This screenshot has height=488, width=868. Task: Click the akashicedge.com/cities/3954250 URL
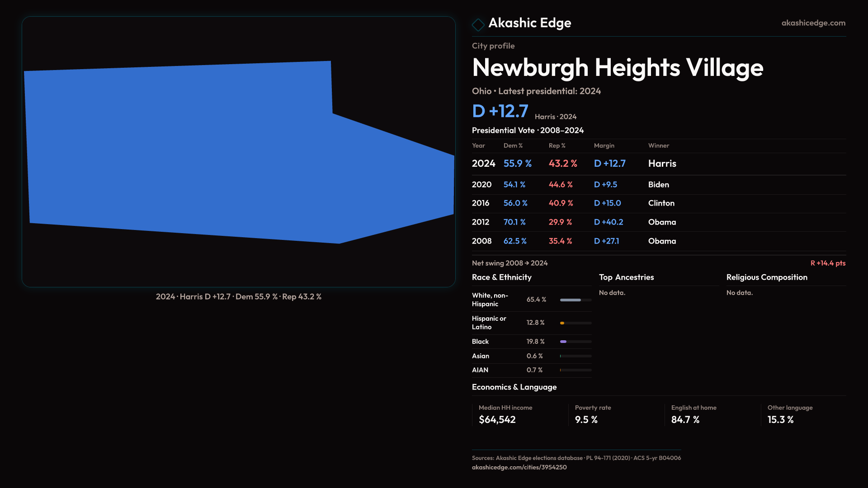519,467
